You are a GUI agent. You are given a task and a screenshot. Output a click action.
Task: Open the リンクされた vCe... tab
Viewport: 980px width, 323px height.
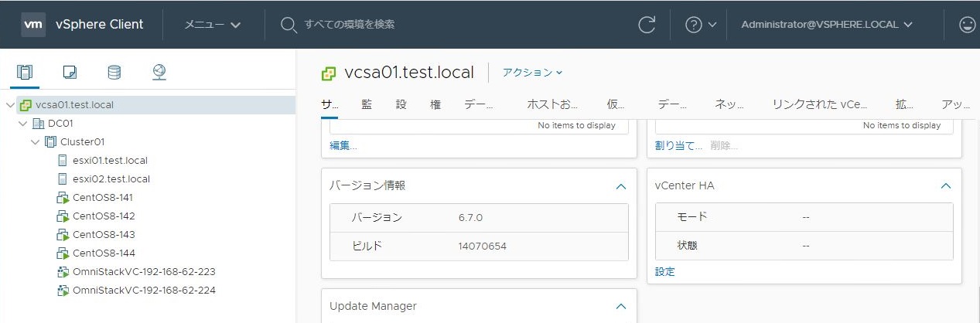point(820,106)
